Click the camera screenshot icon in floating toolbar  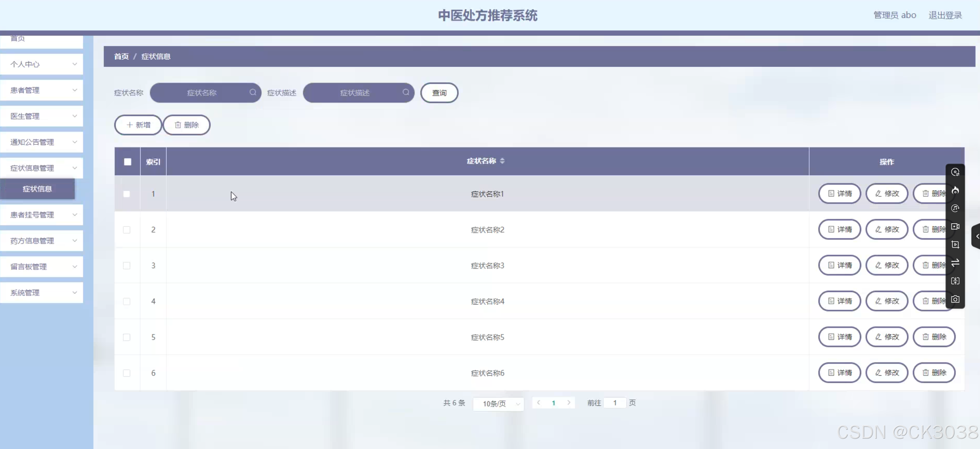955,299
